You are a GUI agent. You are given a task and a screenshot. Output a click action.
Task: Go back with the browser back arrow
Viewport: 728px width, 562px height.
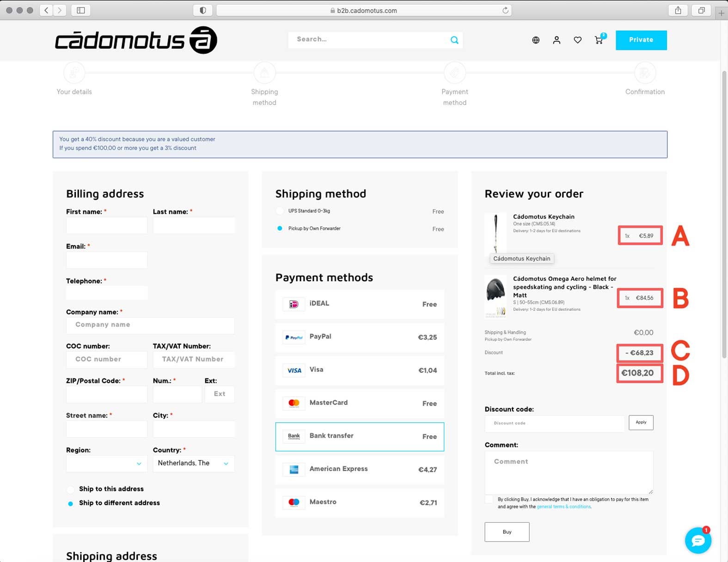click(x=46, y=10)
